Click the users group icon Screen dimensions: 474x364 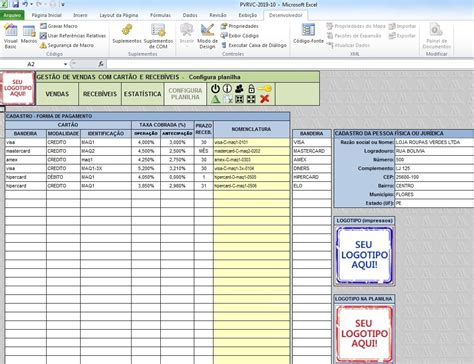tap(239, 89)
